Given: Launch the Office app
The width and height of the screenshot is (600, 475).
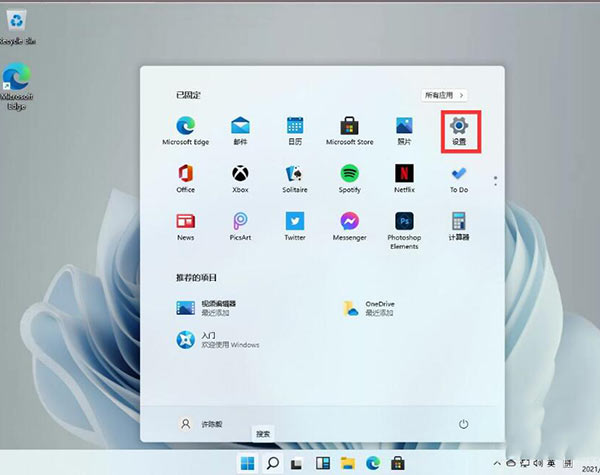Looking at the screenshot, I should 186,179.
